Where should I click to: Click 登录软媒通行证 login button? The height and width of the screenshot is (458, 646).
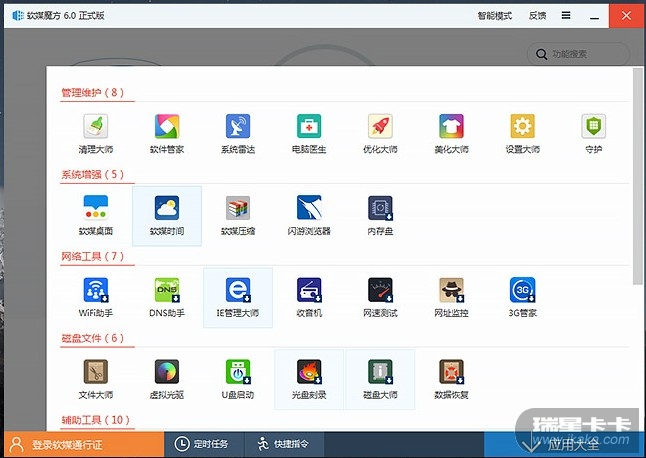[x=84, y=444]
